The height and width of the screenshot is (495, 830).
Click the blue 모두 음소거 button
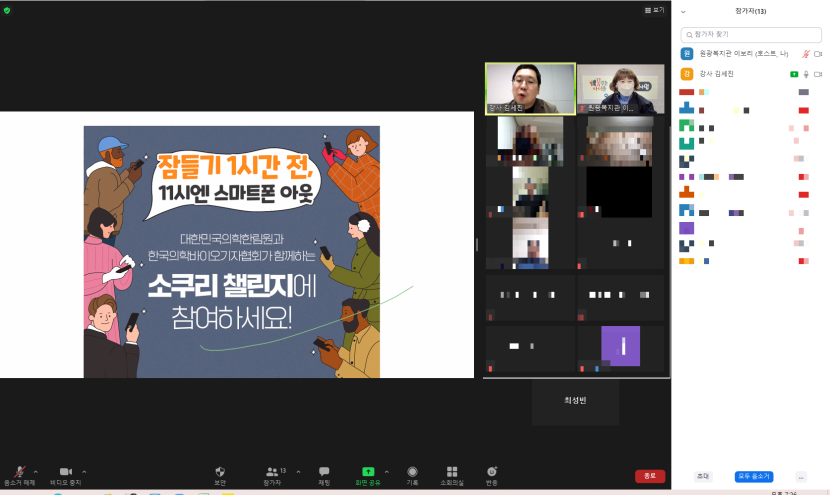754,476
